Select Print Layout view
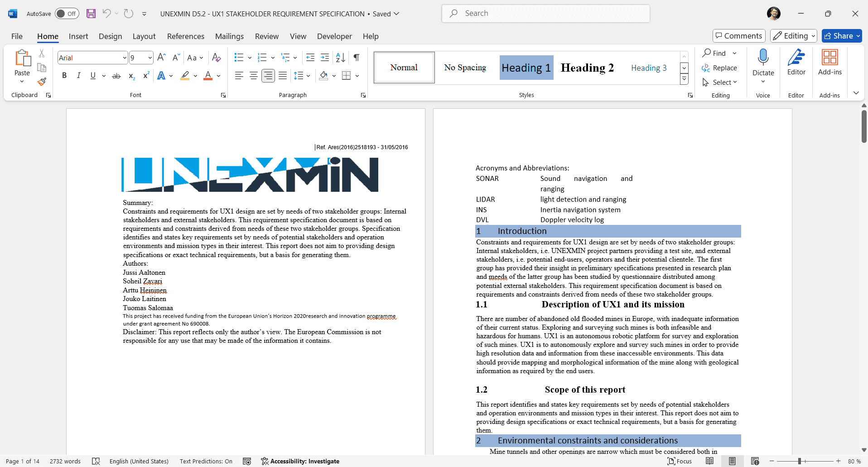The height and width of the screenshot is (467, 868). coord(732,461)
